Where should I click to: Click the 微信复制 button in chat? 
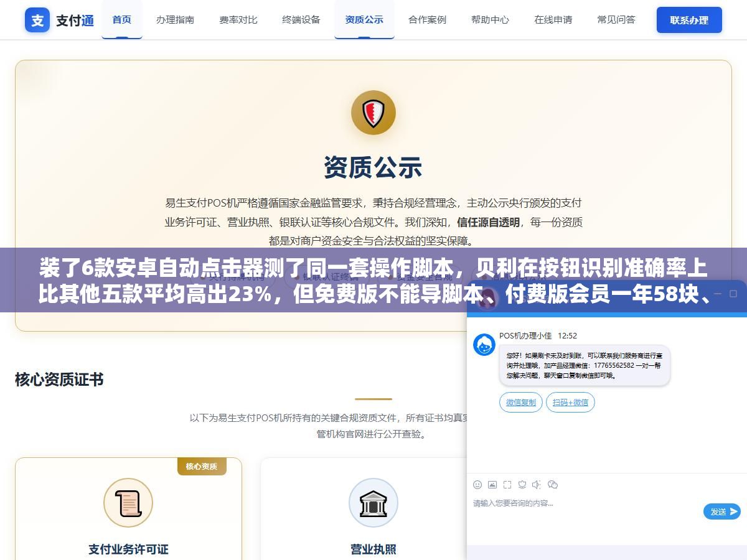(521, 403)
